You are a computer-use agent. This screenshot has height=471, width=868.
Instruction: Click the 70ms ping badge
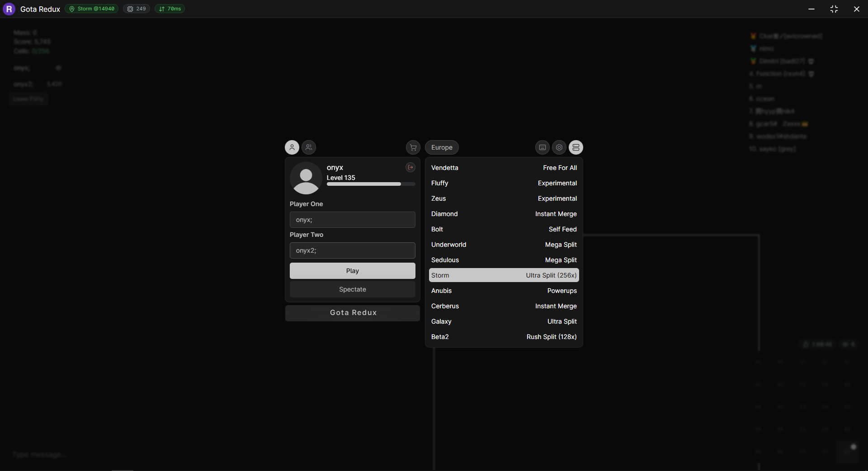coord(170,9)
